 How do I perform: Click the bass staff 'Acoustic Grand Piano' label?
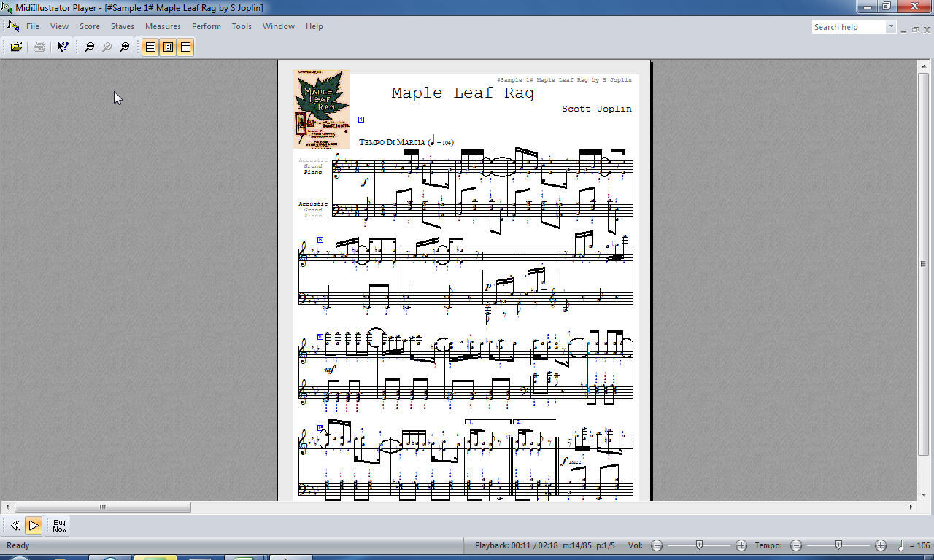coord(312,210)
